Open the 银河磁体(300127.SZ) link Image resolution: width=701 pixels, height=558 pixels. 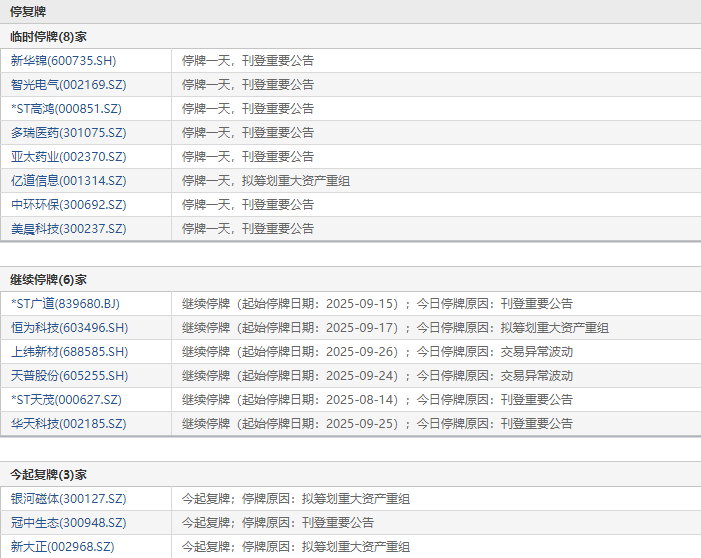point(68,499)
